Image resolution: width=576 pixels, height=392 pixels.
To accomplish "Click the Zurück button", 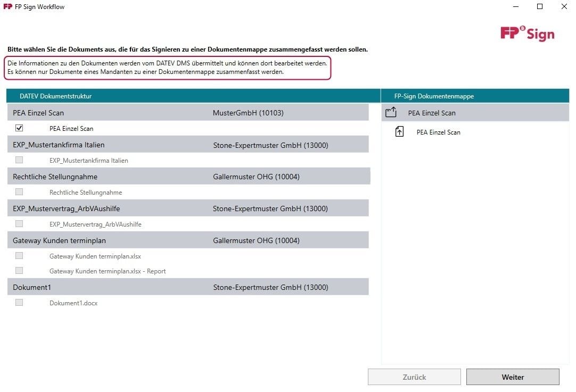I will point(414,377).
